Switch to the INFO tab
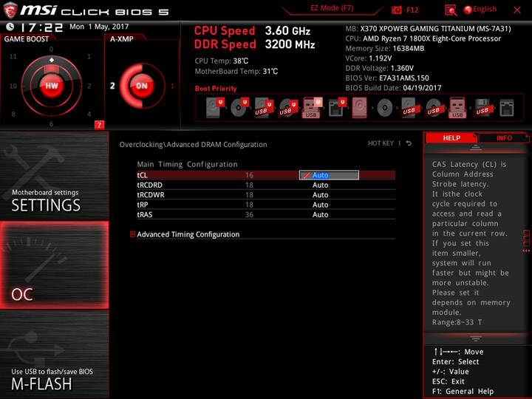The height and width of the screenshot is (399, 532). point(504,137)
